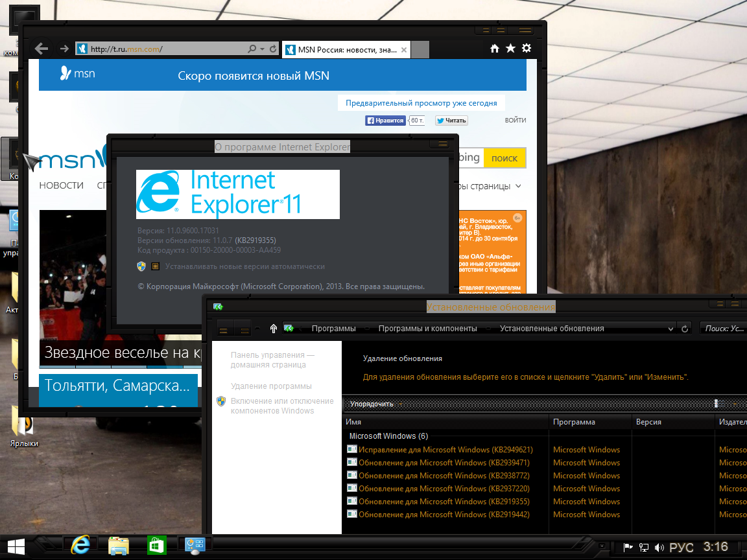Open the 'Упорядочить' dropdown
Viewport: 747px width, 560px height.
[x=376, y=404]
